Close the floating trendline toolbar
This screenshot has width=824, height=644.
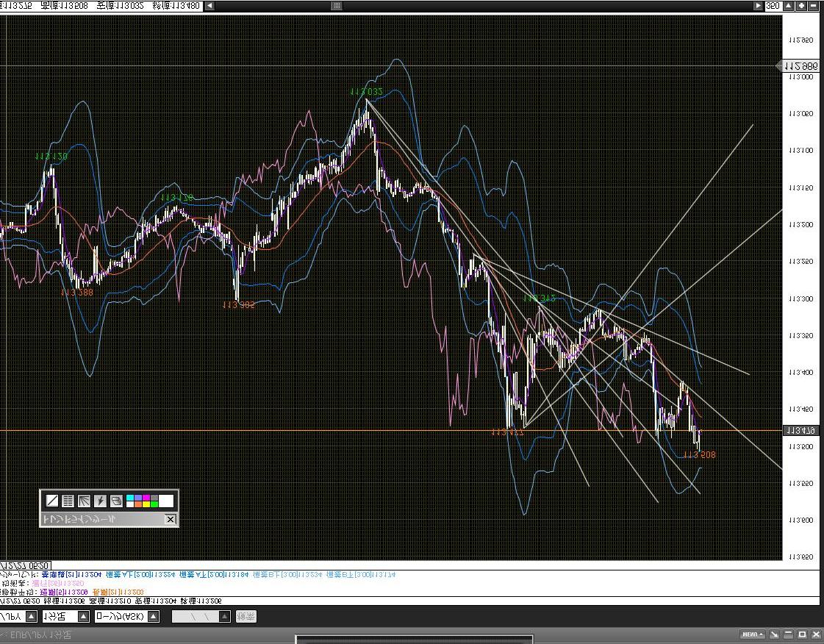[171, 520]
